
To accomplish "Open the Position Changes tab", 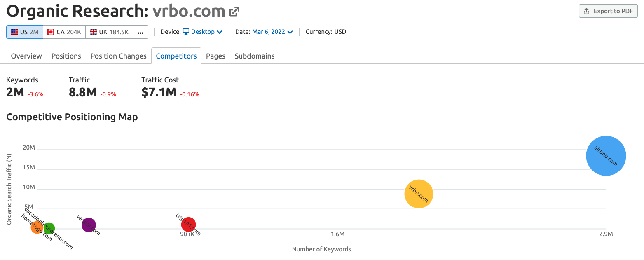I will 119,56.
